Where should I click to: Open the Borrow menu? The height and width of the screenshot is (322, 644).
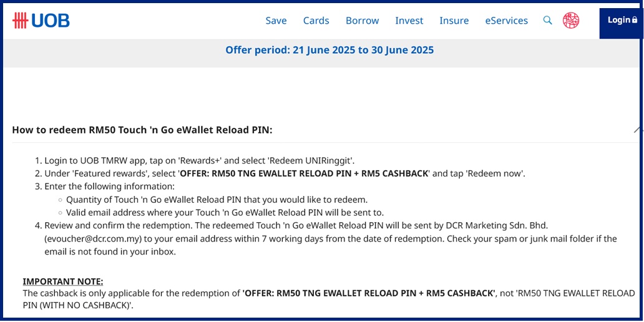pyautogui.click(x=362, y=21)
